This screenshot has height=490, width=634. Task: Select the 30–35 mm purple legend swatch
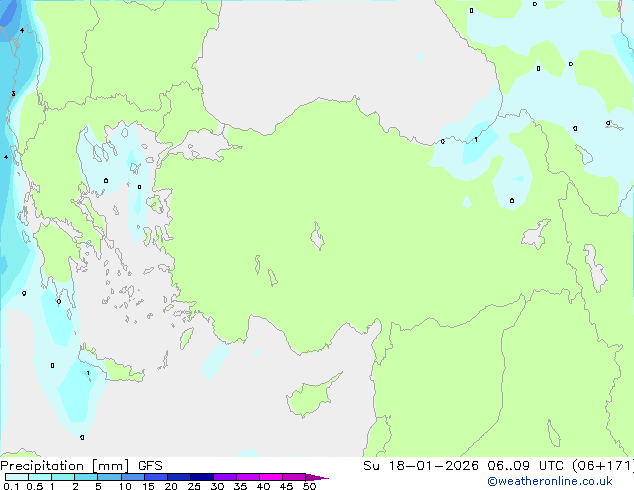point(225,477)
